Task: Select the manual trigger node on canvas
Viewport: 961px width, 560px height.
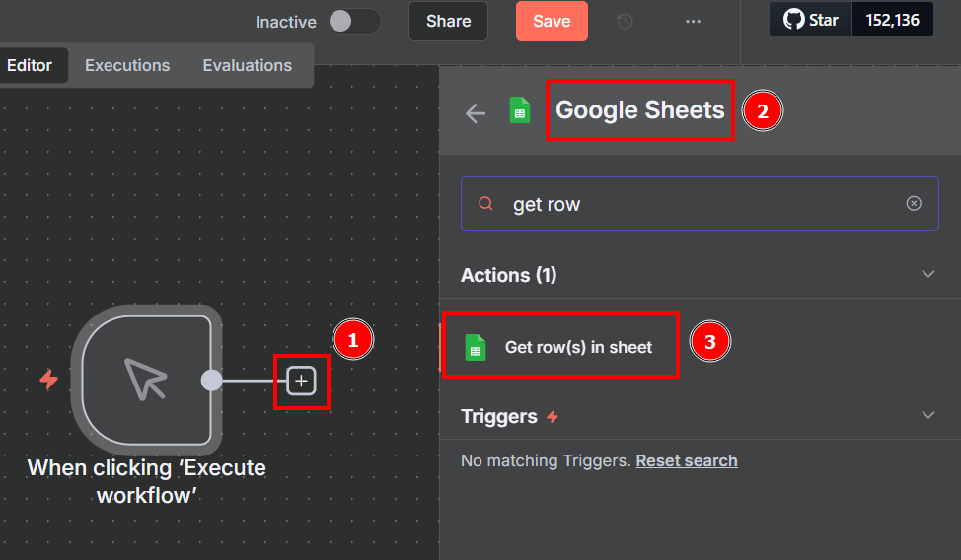Action: click(x=146, y=380)
